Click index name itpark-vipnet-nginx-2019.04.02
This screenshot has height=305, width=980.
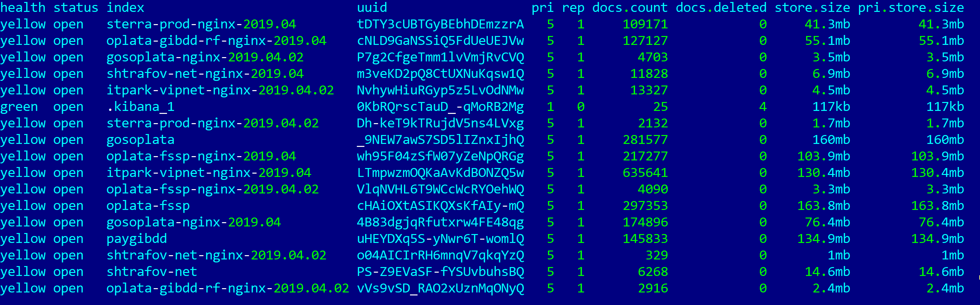pos(220,90)
